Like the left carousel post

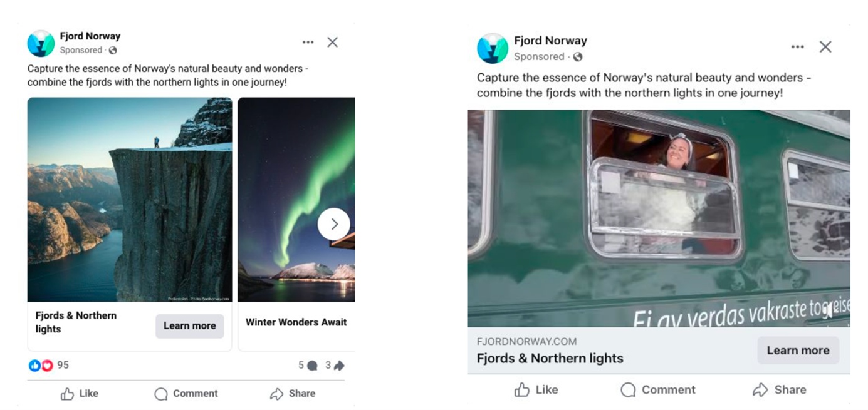[80, 393]
